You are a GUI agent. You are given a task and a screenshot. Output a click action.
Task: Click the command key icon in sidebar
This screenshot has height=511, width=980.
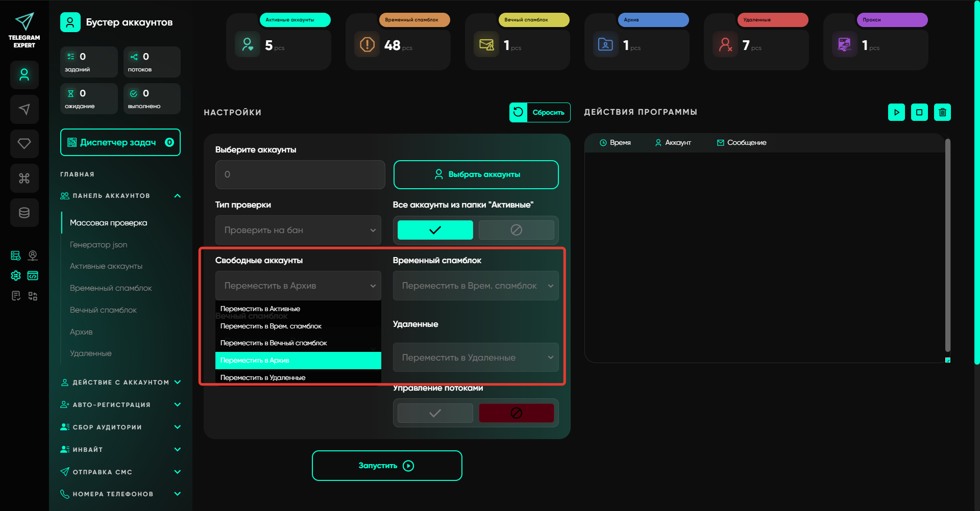pos(24,178)
